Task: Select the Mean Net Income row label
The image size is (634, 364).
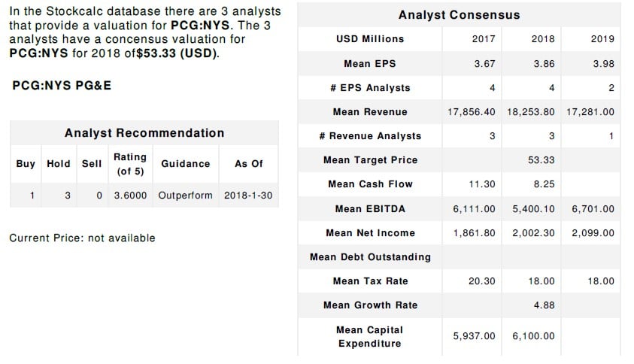Action: pos(369,233)
